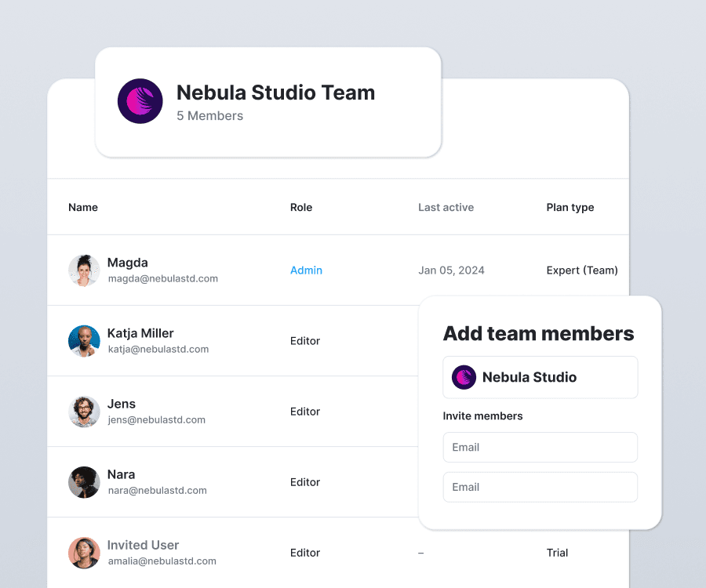Click the Nebula Studio Team title

275,93
